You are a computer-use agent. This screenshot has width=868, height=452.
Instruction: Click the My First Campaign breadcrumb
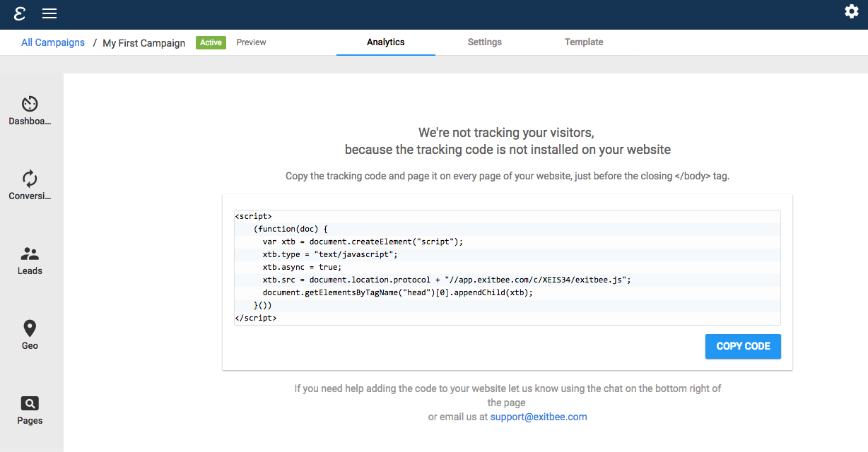click(144, 43)
